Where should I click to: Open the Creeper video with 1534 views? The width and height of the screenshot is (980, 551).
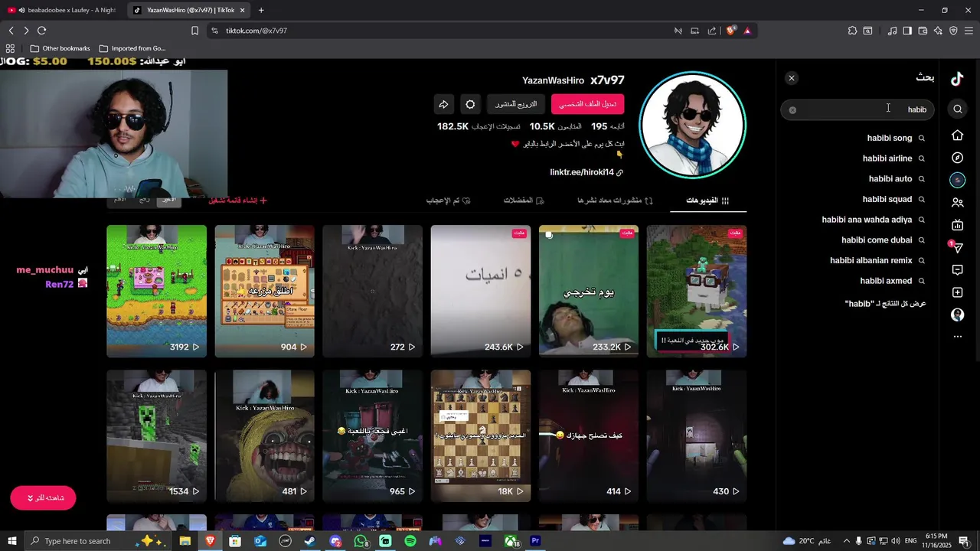(156, 435)
